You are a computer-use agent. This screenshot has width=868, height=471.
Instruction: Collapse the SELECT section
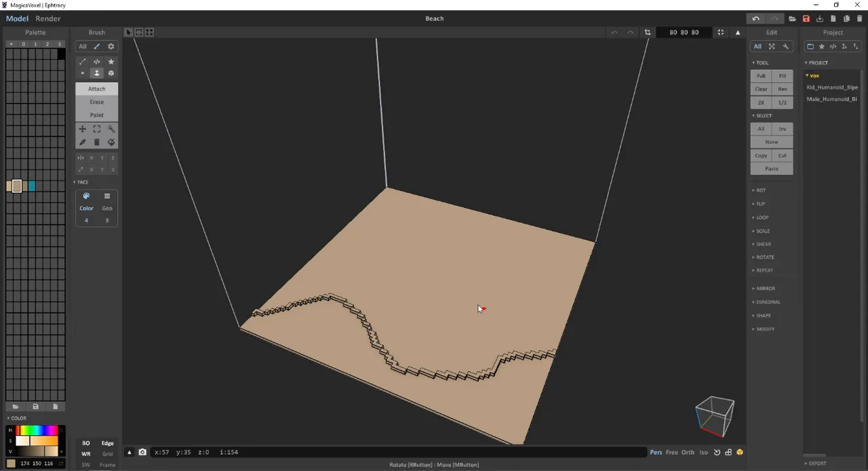(762, 116)
